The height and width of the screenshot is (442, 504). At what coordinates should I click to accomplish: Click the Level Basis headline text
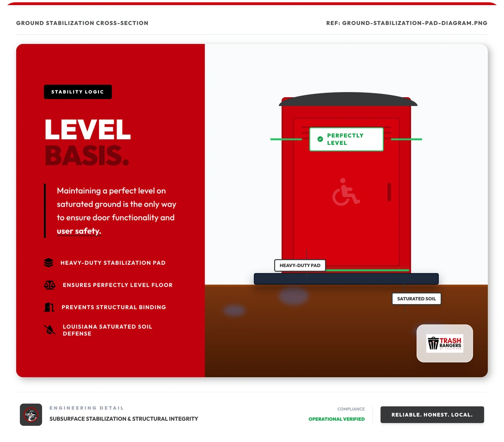87,143
